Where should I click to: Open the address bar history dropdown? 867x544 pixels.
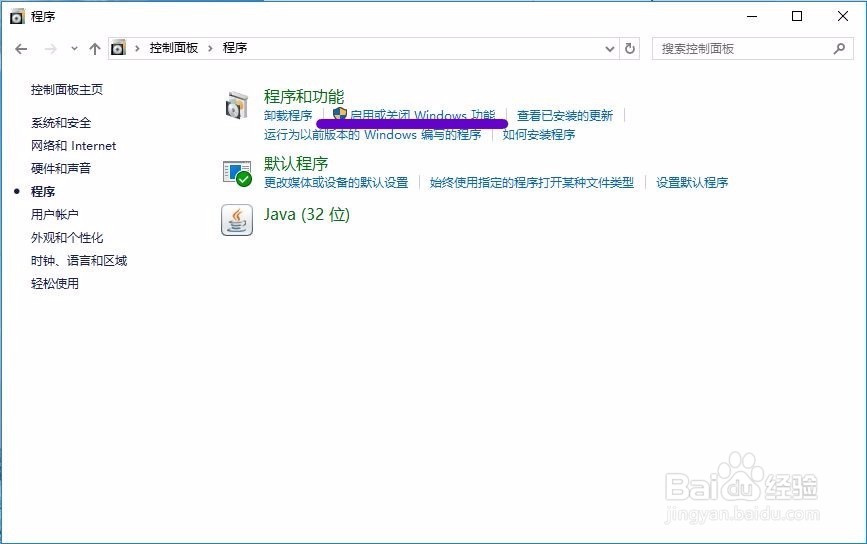pos(609,49)
